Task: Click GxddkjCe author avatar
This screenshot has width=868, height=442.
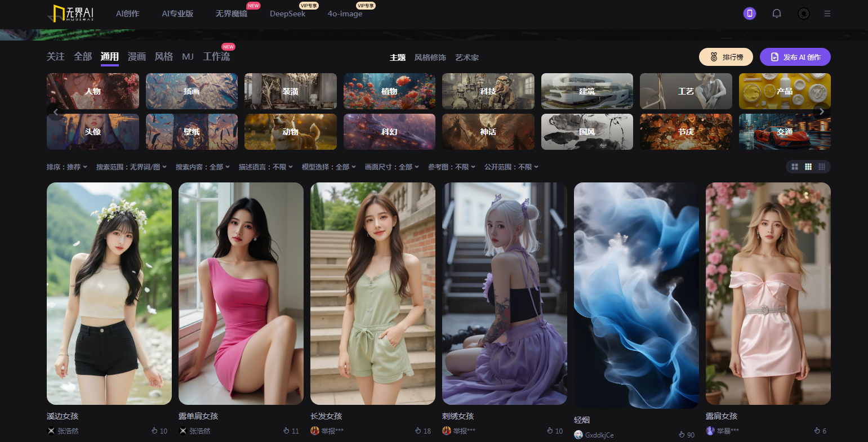Action: coord(578,435)
